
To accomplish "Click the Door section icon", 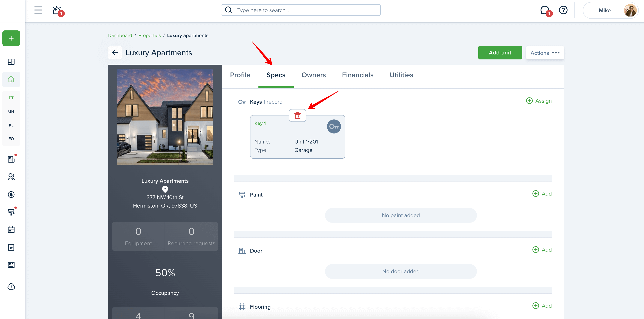I will 242,251.
